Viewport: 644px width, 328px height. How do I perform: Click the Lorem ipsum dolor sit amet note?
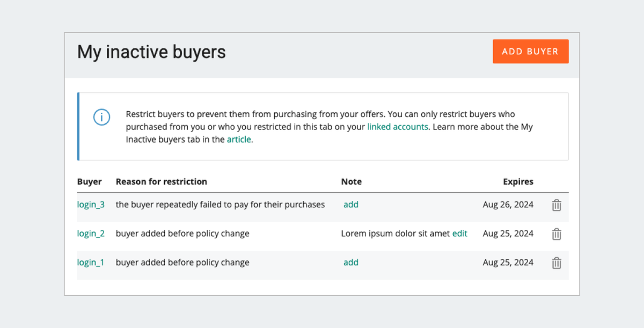(x=395, y=234)
